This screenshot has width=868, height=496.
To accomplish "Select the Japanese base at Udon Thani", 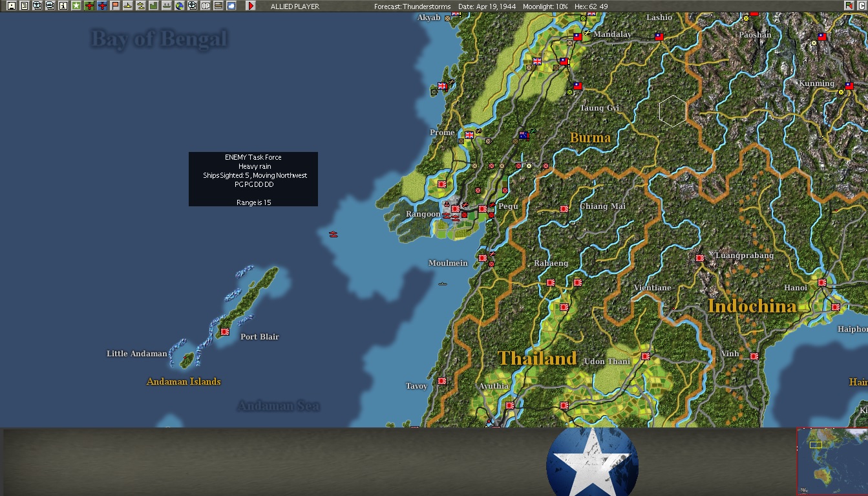I will click(645, 356).
